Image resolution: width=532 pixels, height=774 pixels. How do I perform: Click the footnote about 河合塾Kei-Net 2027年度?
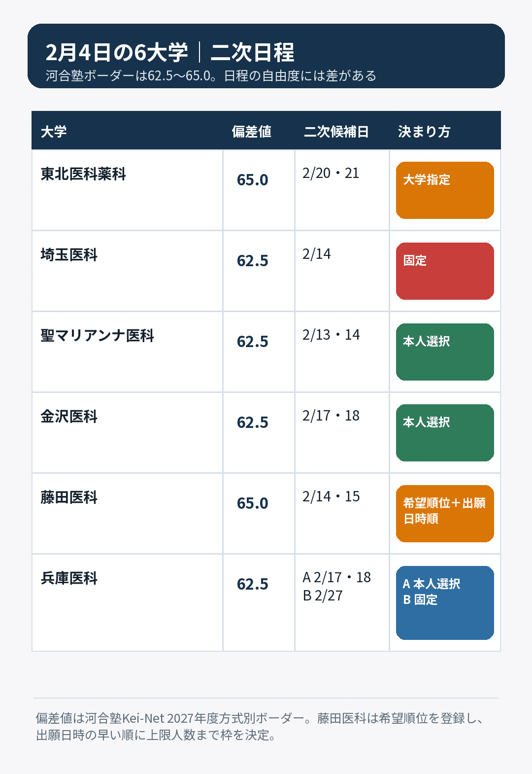point(261,727)
